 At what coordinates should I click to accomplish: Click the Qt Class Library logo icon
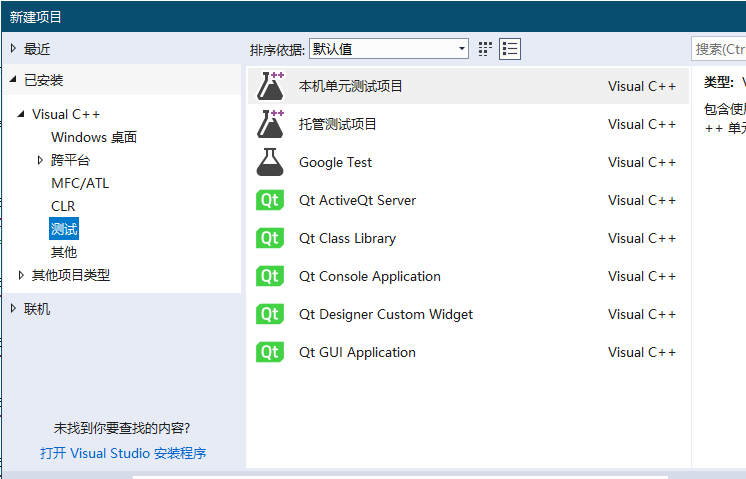[270, 238]
